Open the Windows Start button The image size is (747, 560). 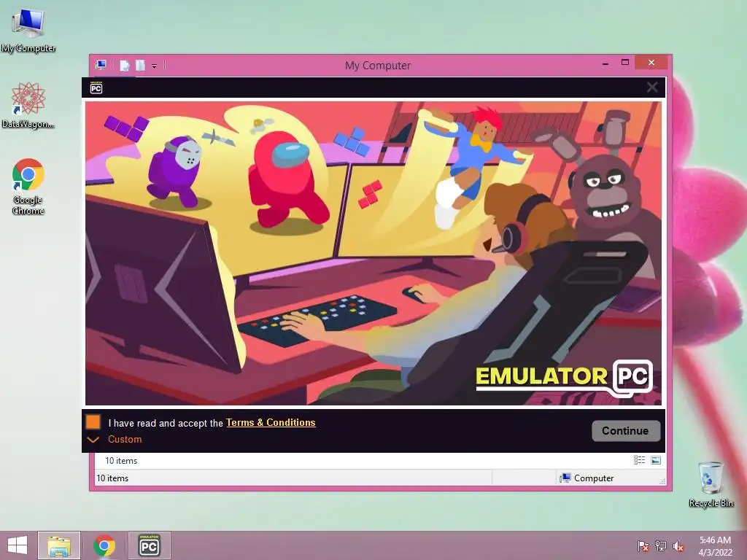tap(18, 545)
